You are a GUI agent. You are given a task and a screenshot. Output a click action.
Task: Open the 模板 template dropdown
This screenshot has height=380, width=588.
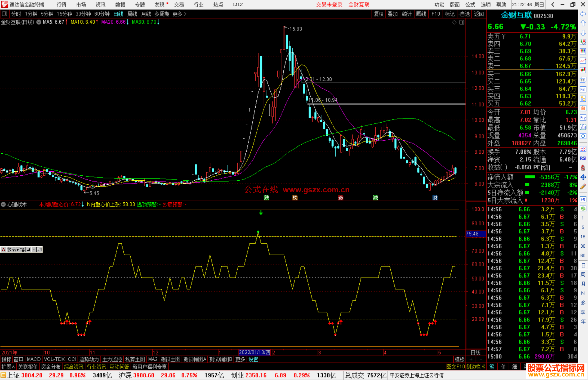(x=460, y=359)
